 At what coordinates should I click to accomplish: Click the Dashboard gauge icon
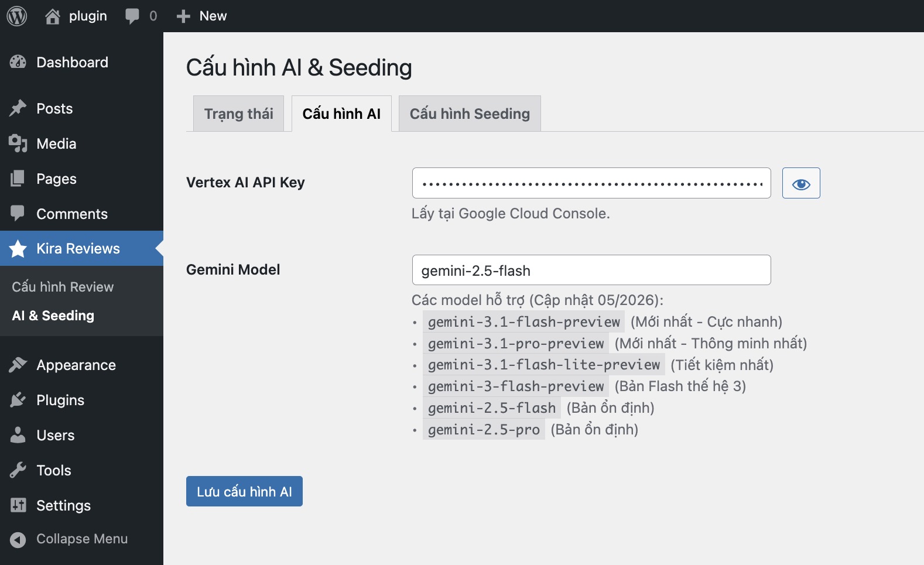pyautogui.click(x=18, y=62)
